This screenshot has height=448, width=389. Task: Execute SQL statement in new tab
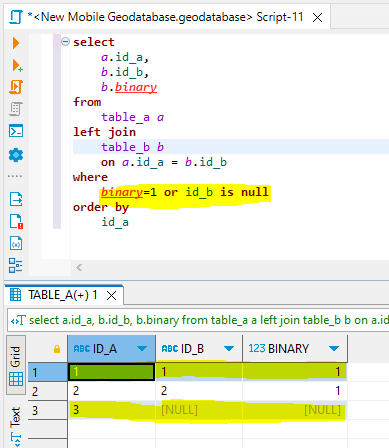pyautogui.click(x=17, y=66)
